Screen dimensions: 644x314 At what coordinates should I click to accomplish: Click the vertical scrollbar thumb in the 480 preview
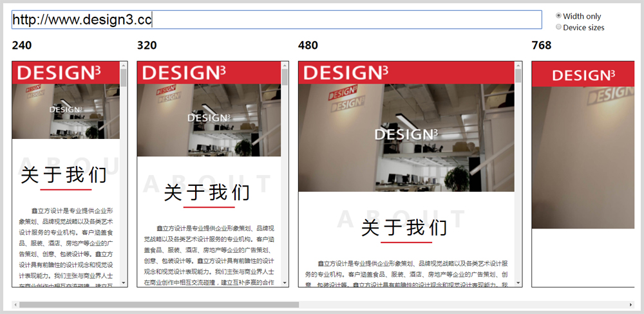click(518, 75)
